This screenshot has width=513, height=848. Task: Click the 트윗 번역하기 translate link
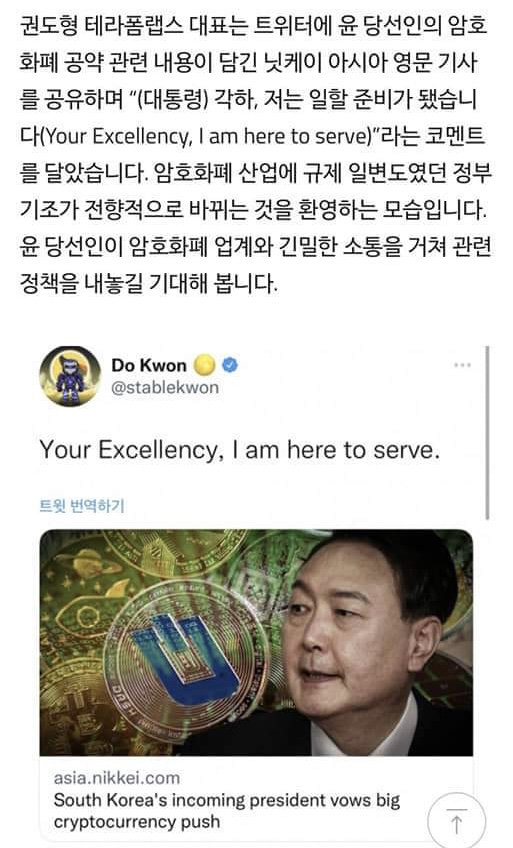click(x=82, y=506)
